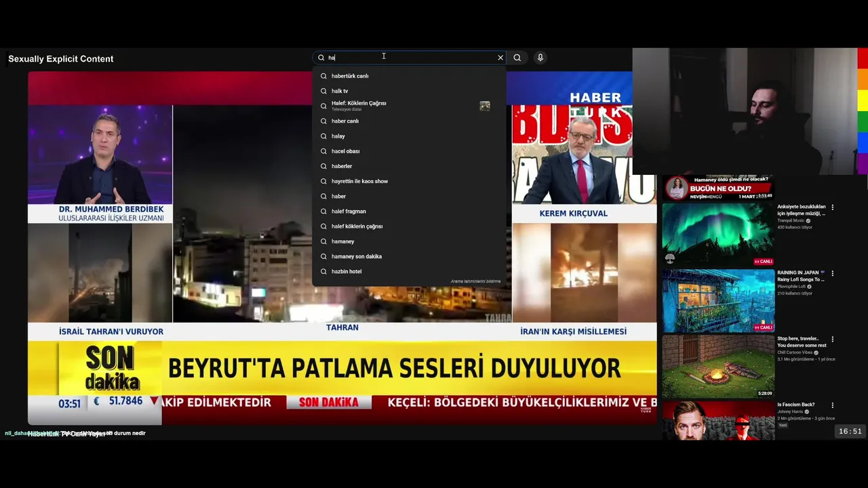Screen dimensions: 868x488
Task: Click the streamer webcam overlay
Action: (745, 111)
